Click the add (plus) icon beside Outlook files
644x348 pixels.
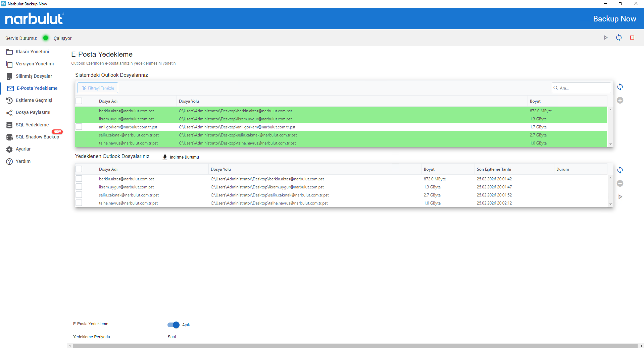pos(620,100)
